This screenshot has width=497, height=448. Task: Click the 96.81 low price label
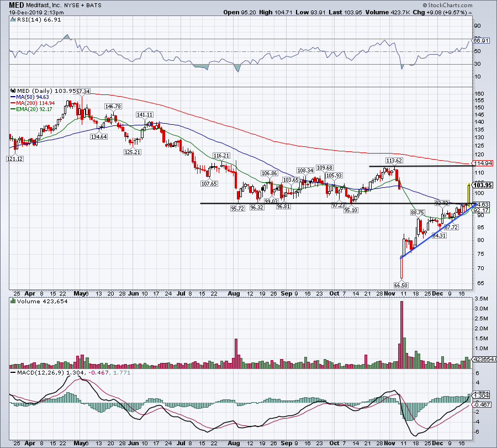coord(283,207)
